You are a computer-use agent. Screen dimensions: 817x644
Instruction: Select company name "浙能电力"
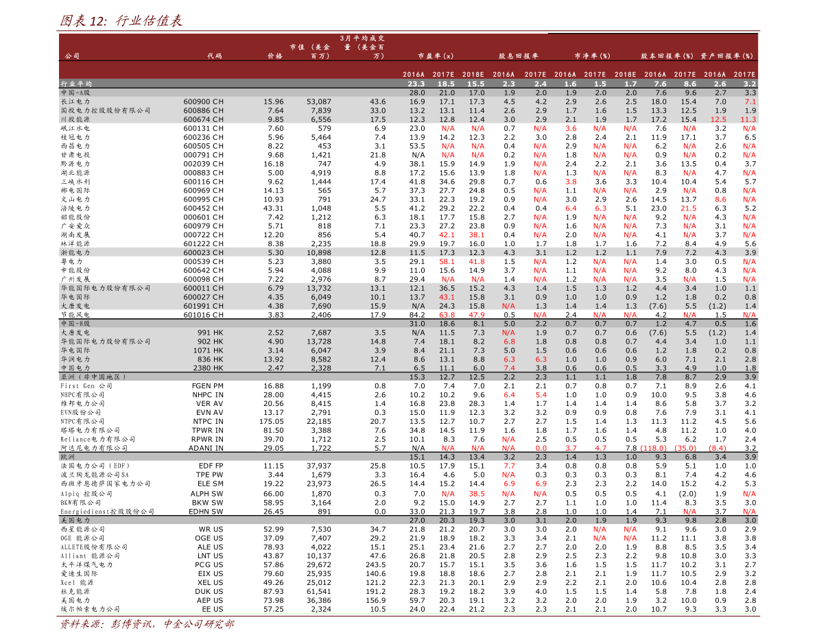(75, 252)
